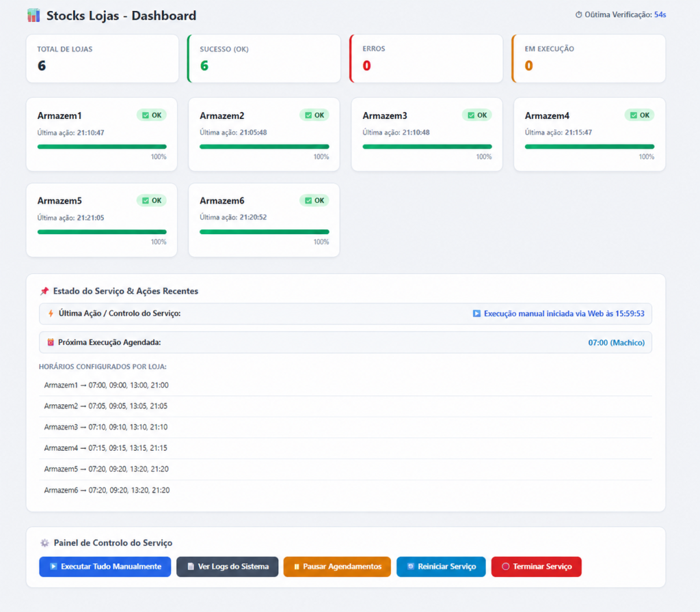
Task: Click the 07:00 (Machico) next execution link
Action: pos(616,343)
